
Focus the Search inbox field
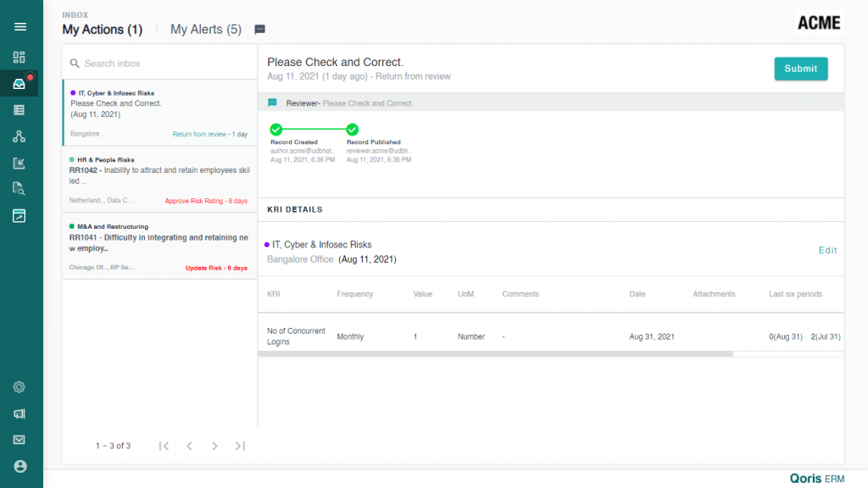click(160, 64)
